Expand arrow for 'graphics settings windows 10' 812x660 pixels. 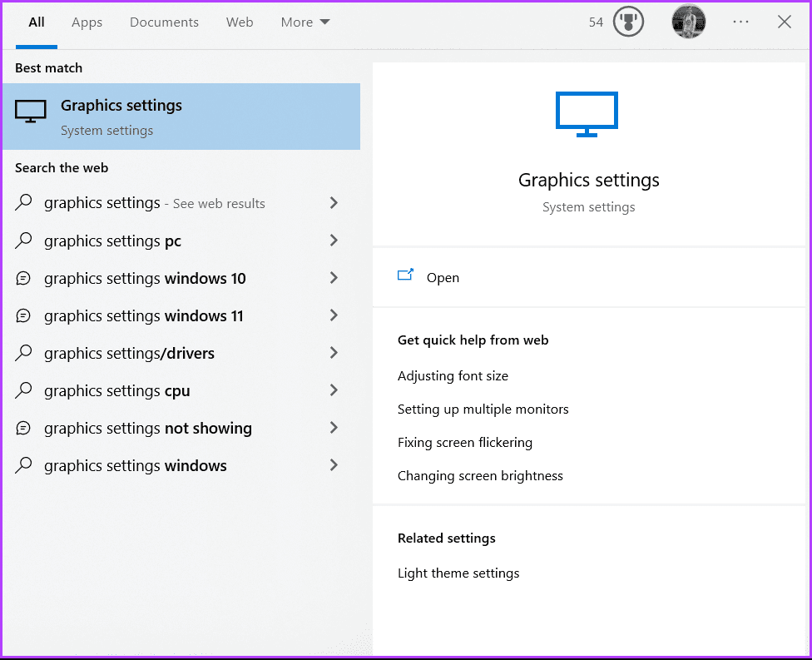(334, 278)
